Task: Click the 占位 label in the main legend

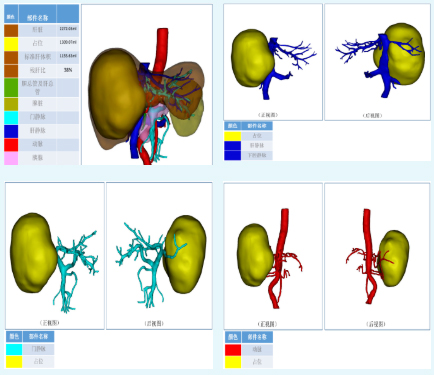Action: 37,43
